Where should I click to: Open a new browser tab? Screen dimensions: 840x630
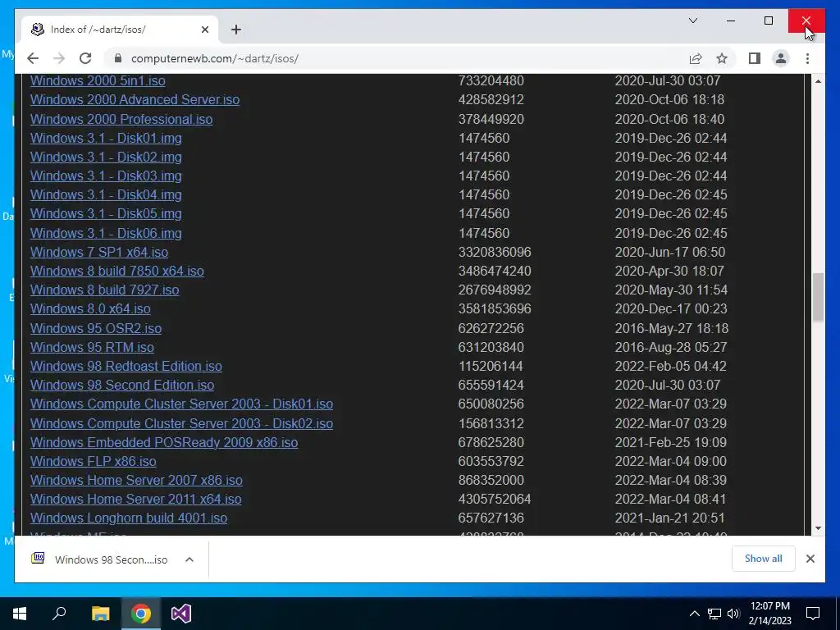(x=236, y=30)
